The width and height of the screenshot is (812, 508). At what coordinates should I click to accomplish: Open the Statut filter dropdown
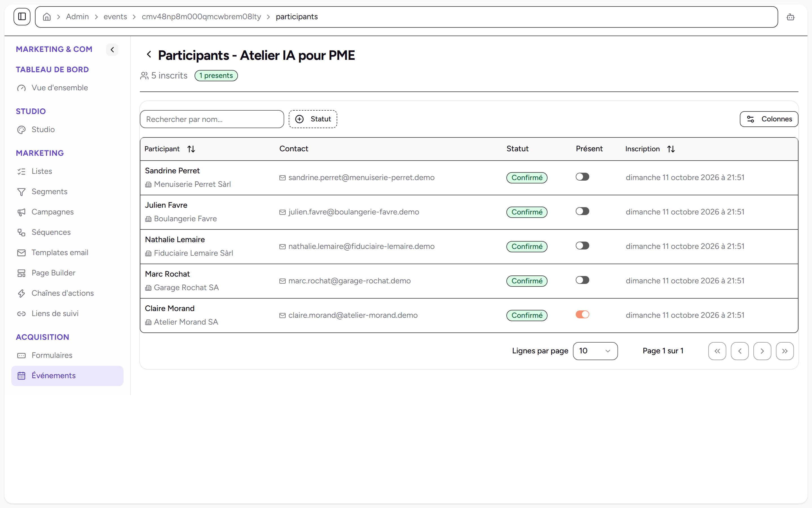(x=313, y=119)
